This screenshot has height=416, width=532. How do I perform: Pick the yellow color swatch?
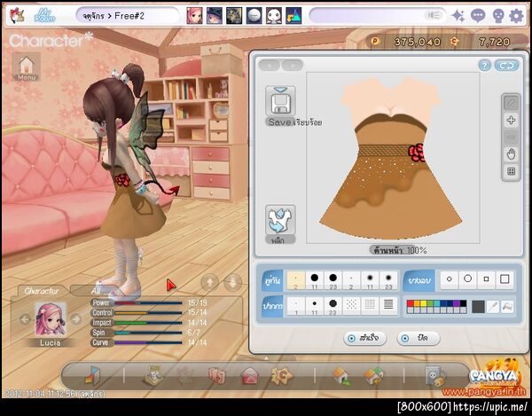[x=424, y=303]
